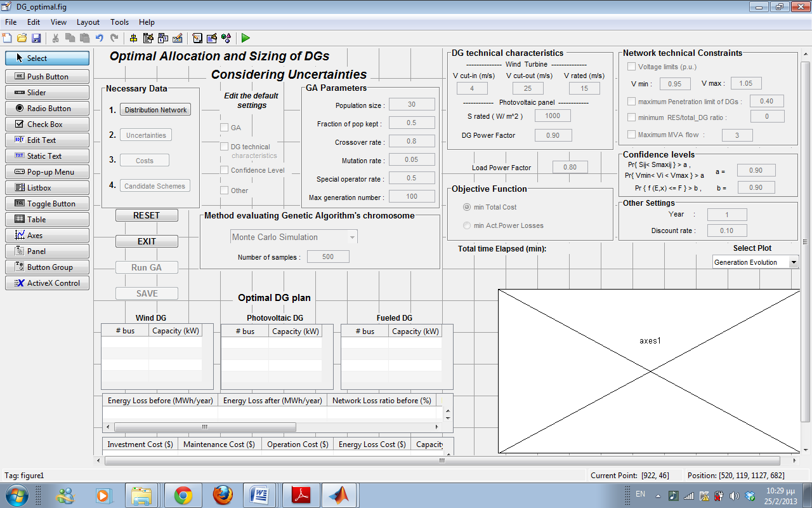This screenshot has height=508, width=812.
Task: Open the Menu Editor tool
Action: [148, 38]
